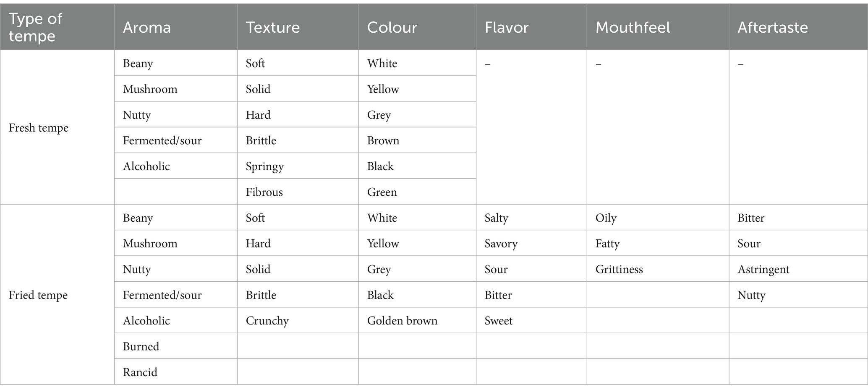The image size is (868, 392).
Task: Click the Aroma column header
Action: 175,27
